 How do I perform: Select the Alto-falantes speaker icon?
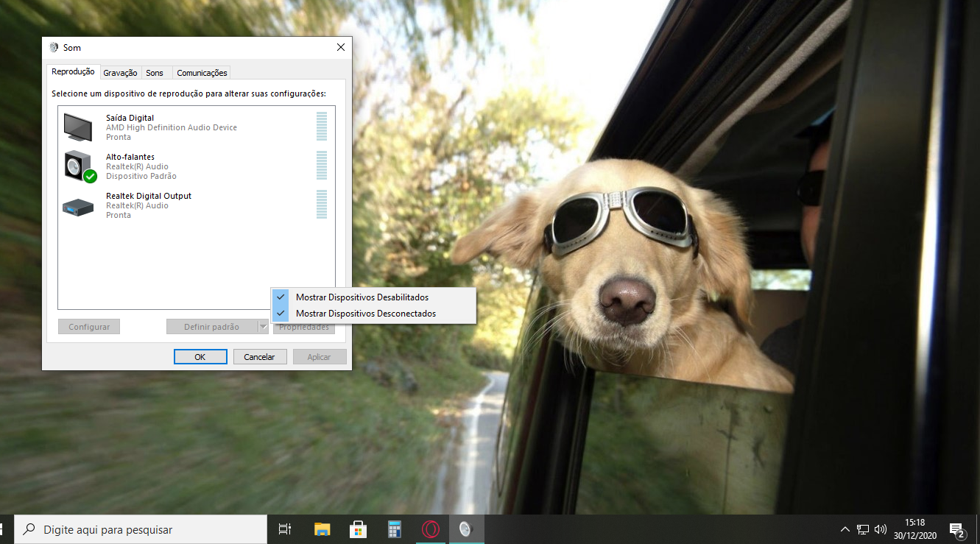click(x=78, y=166)
